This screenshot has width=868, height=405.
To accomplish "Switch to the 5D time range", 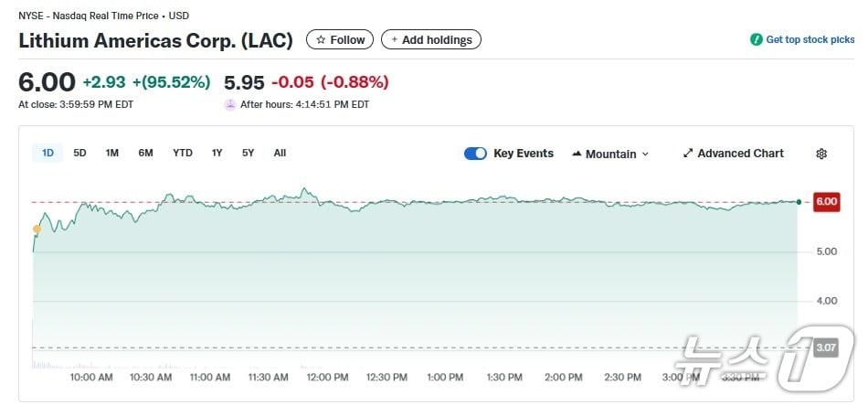I will (79, 153).
